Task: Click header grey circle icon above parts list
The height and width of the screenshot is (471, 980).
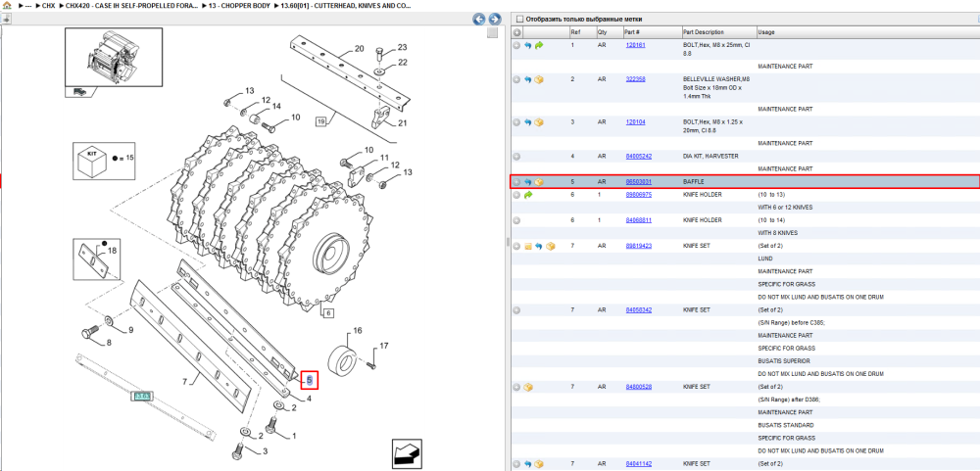Action: [x=516, y=32]
